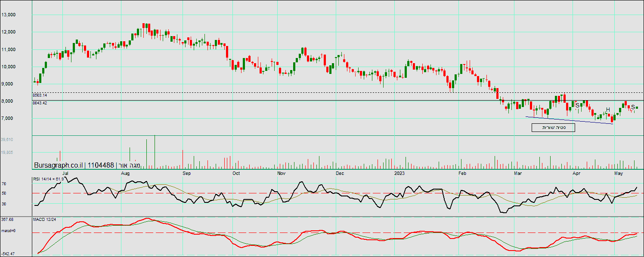Viewport: 644px width, 257px height.
Task: Click the Dec month label
Action: (x=340, y=174)
